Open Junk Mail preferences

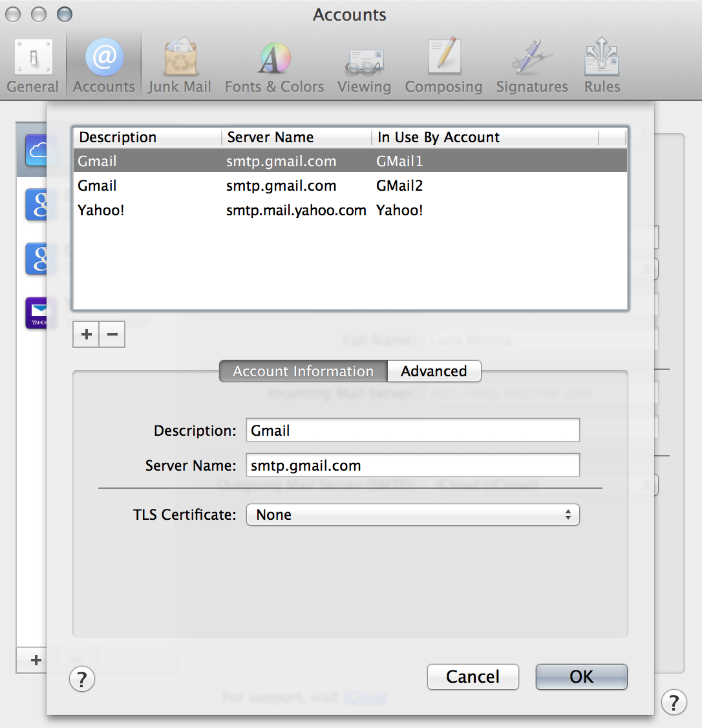pyautogui.click(x=180, y=67)
